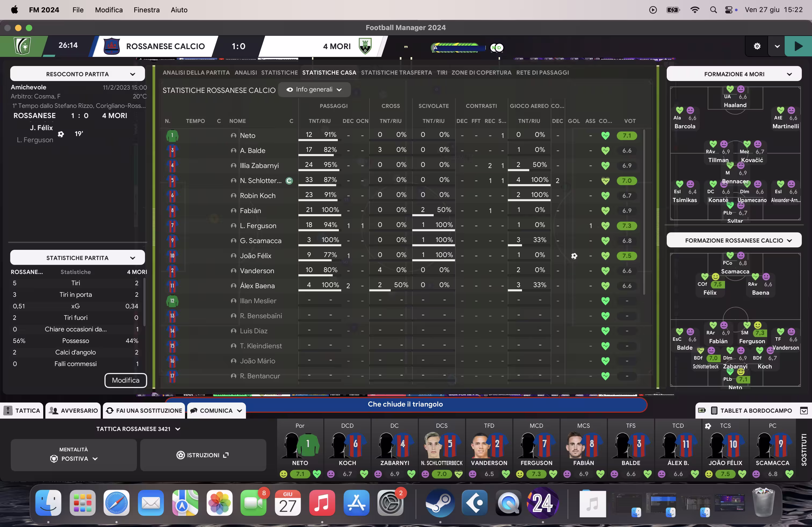Click the 4 Mori club crest in scoreboard
Screen dimensions: 812x527
365,46
